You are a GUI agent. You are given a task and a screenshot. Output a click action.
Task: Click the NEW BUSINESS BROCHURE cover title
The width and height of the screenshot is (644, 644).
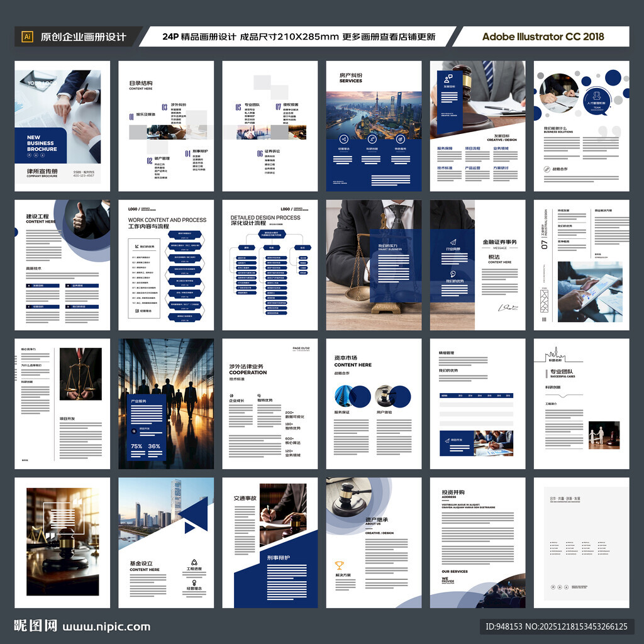coord(42,143)
